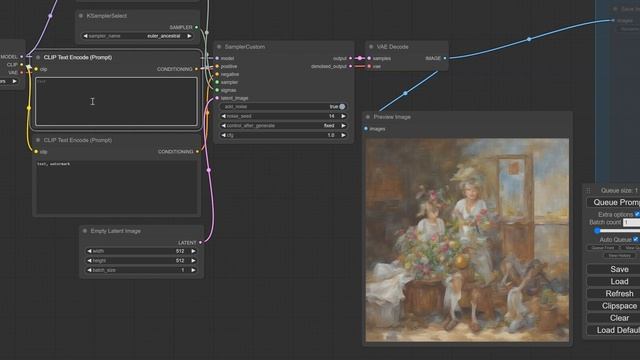This screenshot has width=640, height=360.
Task: Open the sampler_name euler_ancestral combo
Action: point(138,36)
